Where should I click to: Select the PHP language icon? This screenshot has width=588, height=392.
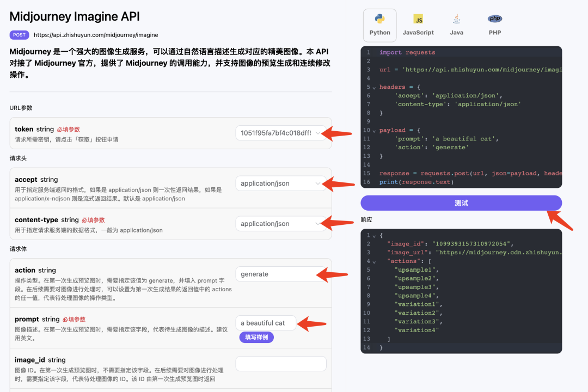pos(494,19)
